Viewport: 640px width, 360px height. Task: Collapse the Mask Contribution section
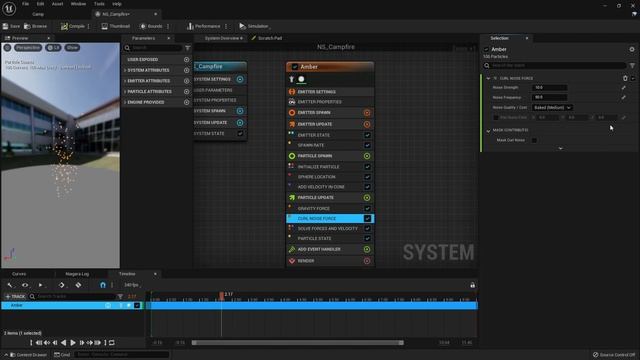click(x=488, y=130)
